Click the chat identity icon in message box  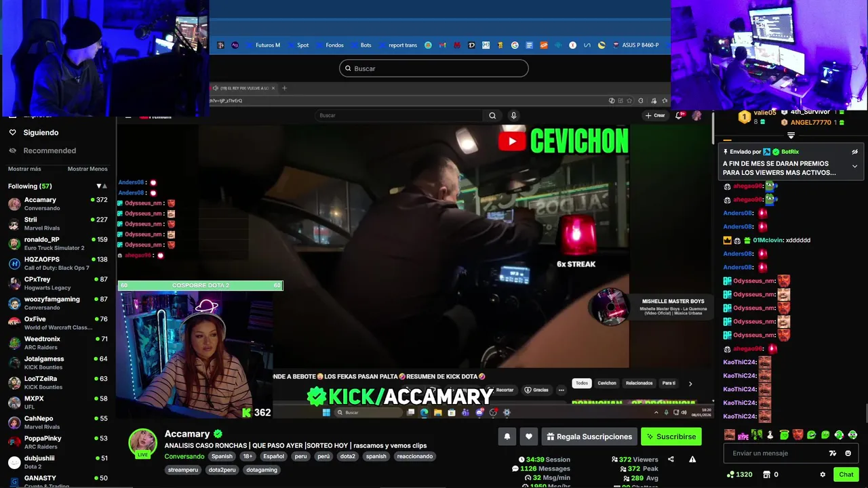coord(833,453)
